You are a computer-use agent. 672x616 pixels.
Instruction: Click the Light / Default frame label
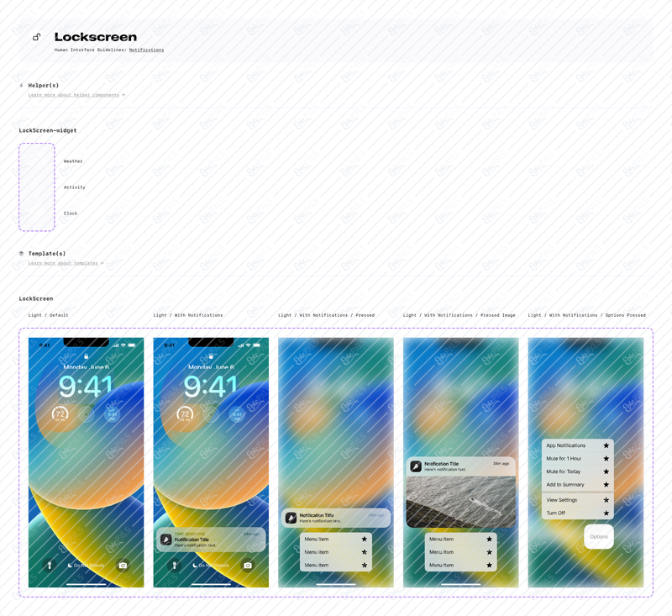[x=49, y=315]
